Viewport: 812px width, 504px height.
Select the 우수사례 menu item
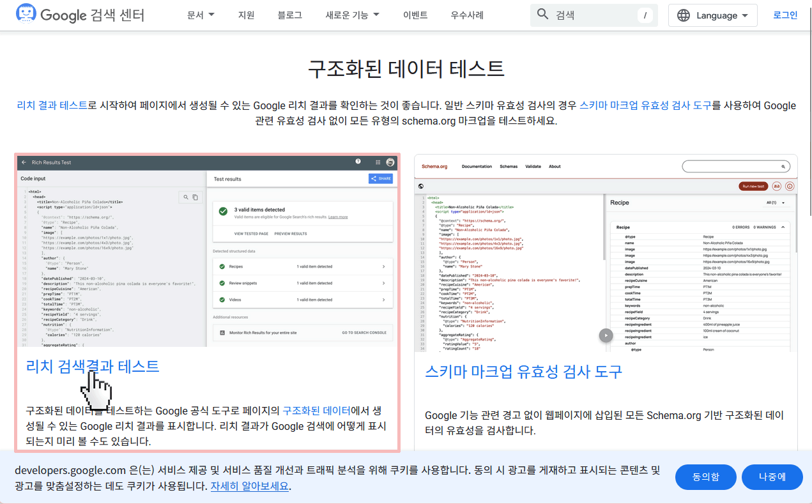click(x=467, y=15)
